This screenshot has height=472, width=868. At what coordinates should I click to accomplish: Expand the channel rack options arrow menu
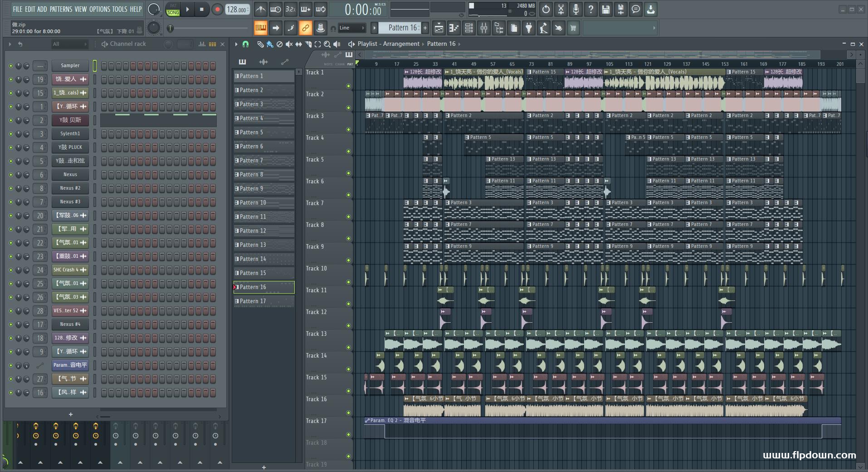[x=10, y=44]
